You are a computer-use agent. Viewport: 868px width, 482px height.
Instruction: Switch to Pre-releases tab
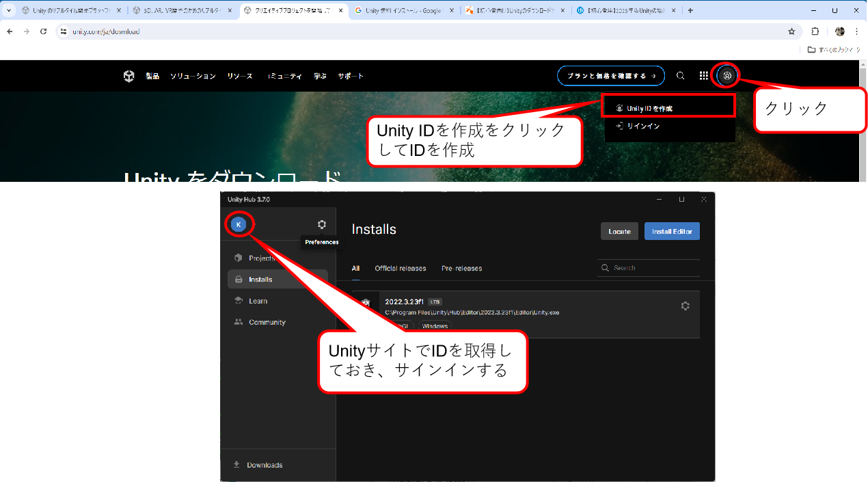click(x=461, y=268)
